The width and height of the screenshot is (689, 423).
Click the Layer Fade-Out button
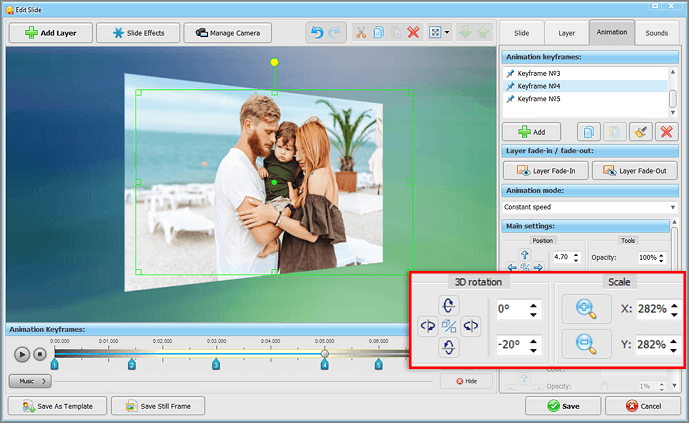pyautogui.click(x=635, y=170)
